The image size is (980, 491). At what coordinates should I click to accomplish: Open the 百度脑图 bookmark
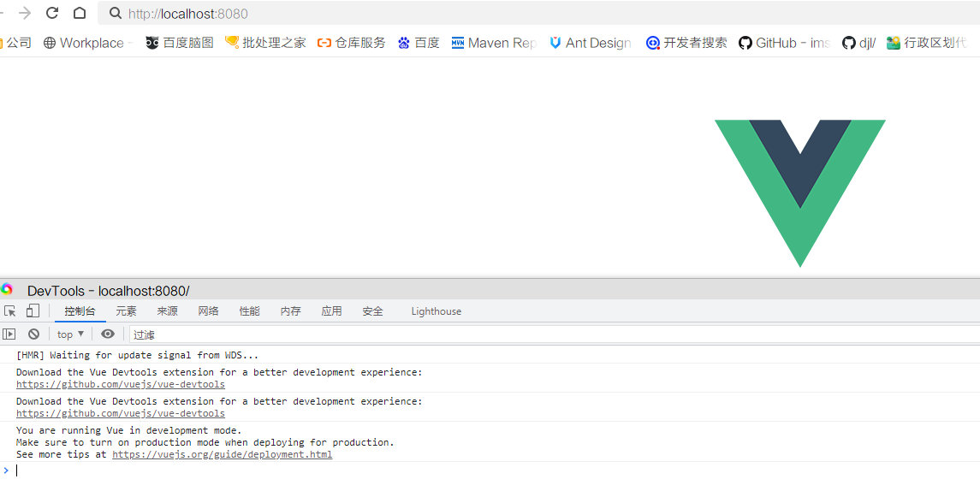(x=180, y=43)
